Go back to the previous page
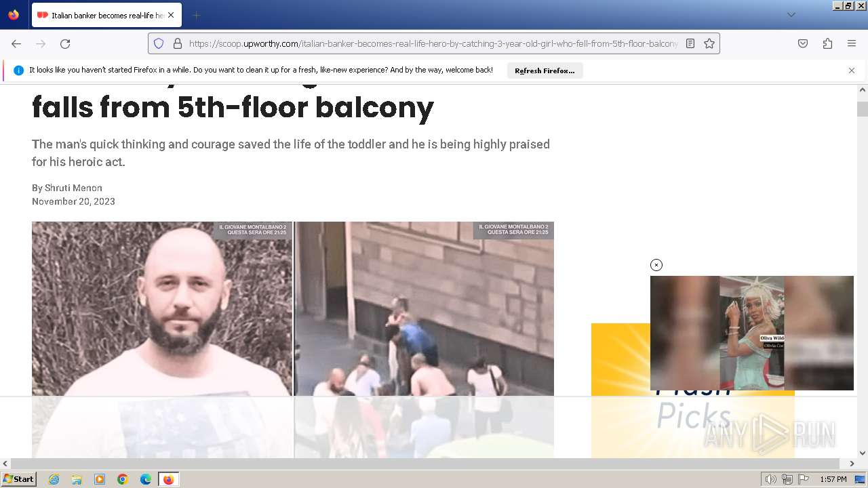 coord(16,43)
